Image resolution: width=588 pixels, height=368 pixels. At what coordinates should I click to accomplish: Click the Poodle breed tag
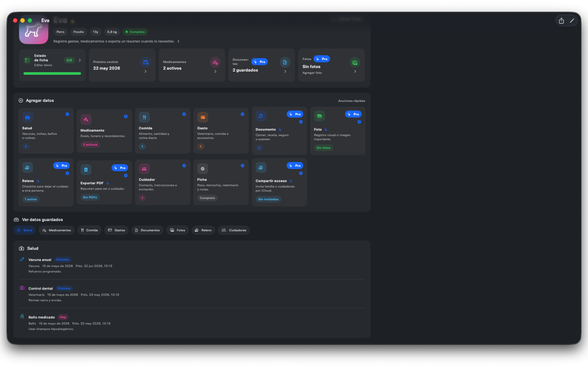tap(79, 32)
